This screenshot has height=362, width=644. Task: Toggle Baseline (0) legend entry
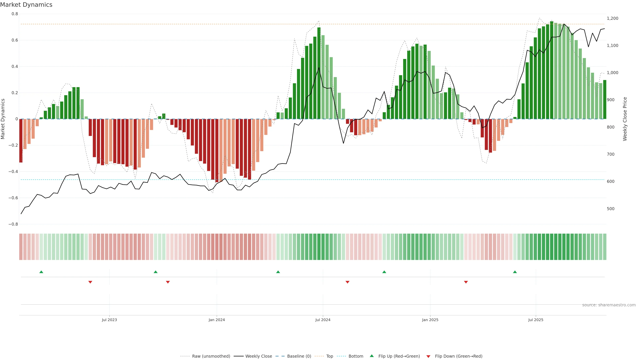pyautogui.click(x=299, y=356)
